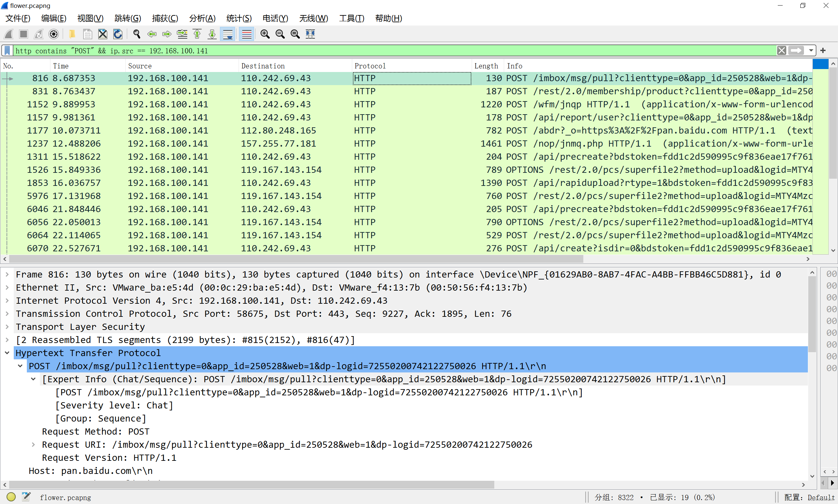Sort packets by the Protocol column
Image resolution: width=838 pixels, height=504 pixels.
(x=411, y=66)
